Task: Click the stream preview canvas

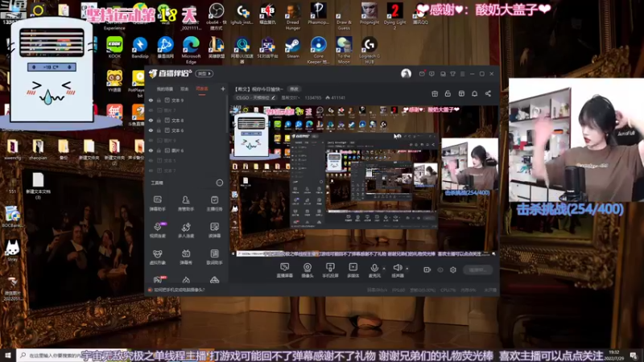Action: coord(364,179)
